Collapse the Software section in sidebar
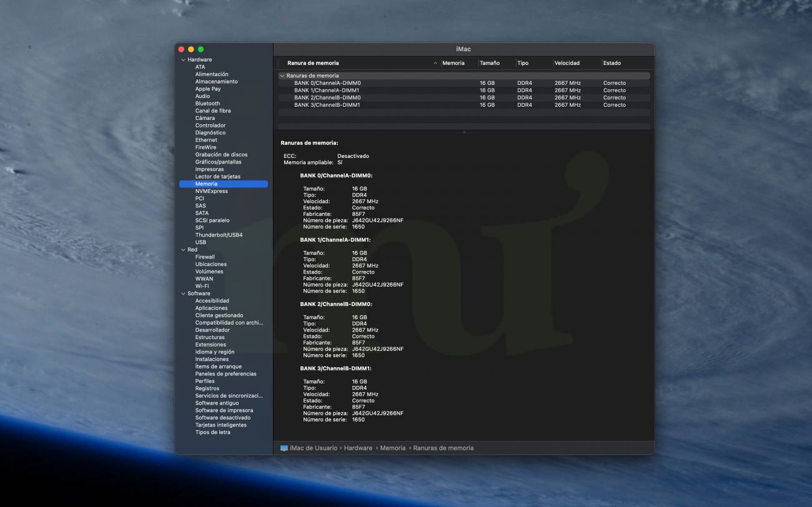Image resolution: width=812 pixels, height=507 pixels. pyautogui.click(x=183, y=293)
